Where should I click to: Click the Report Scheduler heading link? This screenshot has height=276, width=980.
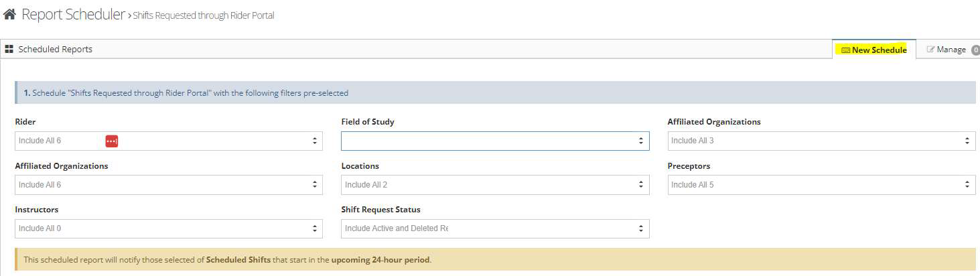coord(73,15)
